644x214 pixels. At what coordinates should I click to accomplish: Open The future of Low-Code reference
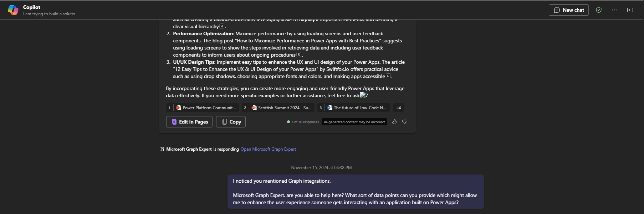354,108
